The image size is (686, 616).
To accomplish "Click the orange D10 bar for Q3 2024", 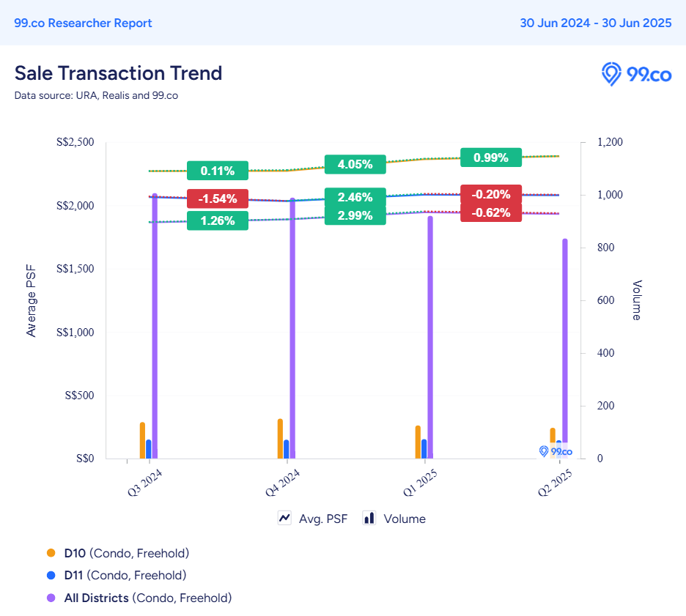I will pos(143,441).
